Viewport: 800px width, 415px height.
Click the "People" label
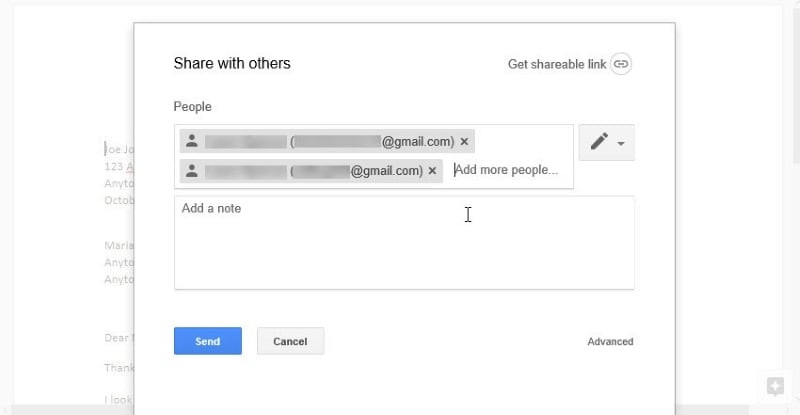tap(193, 106)
